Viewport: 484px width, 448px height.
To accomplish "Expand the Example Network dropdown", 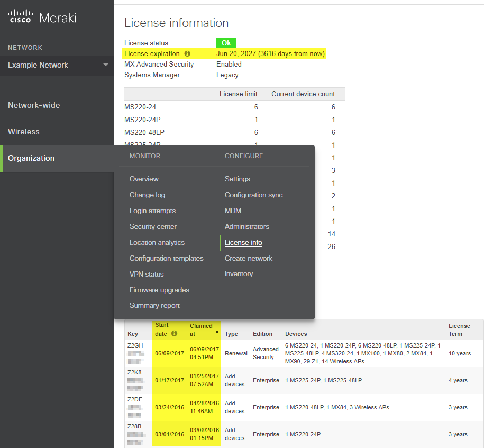I will click(105, 65).
